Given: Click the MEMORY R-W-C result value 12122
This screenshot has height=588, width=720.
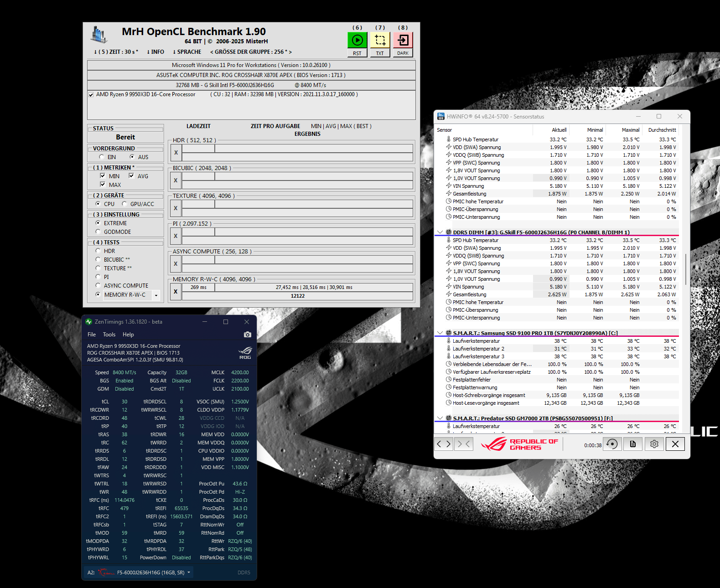Looking at the screenshot, I should 298,296.
